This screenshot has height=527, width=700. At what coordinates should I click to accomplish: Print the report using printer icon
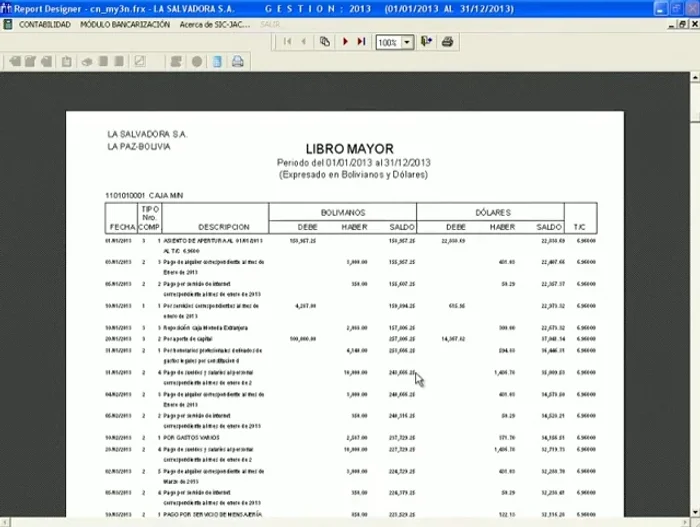coord(448,42)
